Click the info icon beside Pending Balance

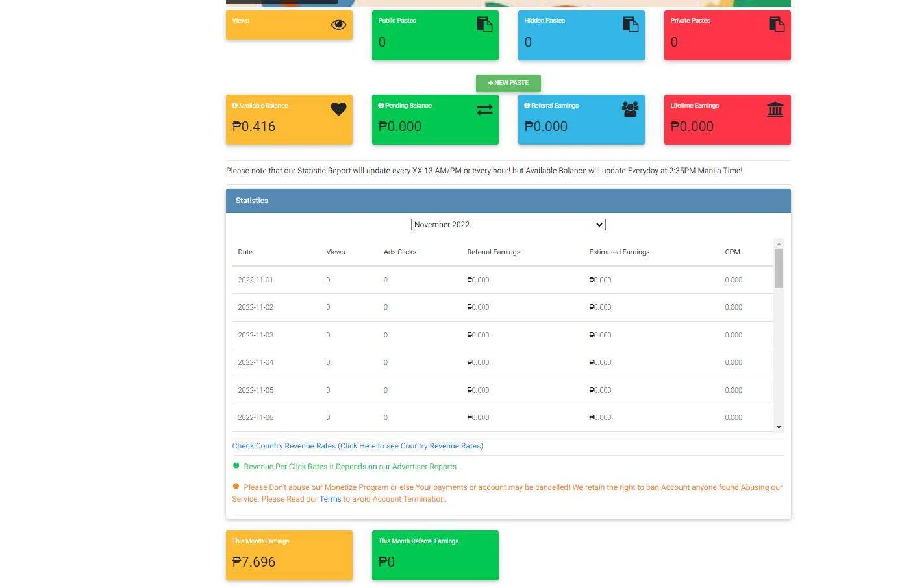click(x=381, y=105)
